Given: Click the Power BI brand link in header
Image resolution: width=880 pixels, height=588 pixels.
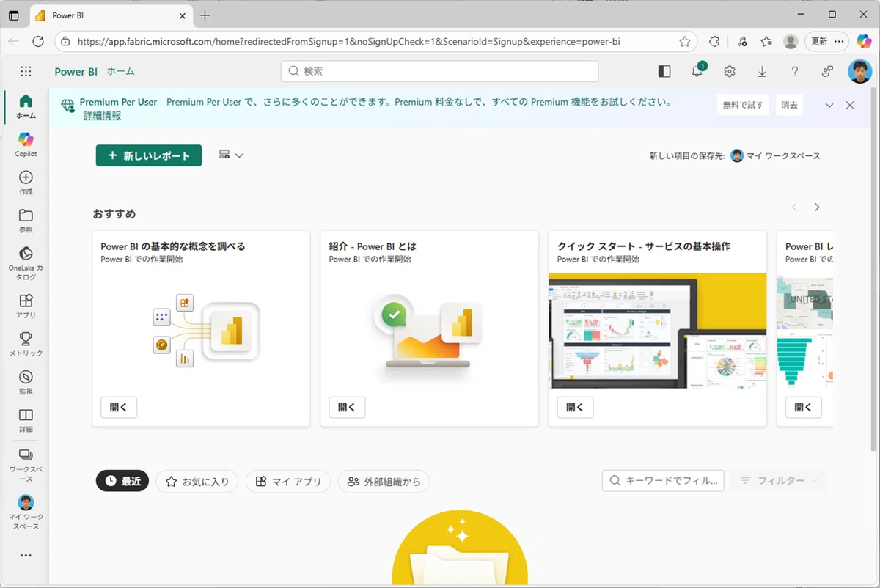Looking at the screenshot, I should pyautogui.click(x=76, y=71).
